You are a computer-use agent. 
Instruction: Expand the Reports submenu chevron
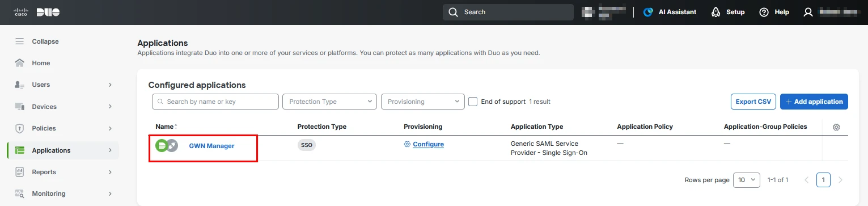pos(110,172)
